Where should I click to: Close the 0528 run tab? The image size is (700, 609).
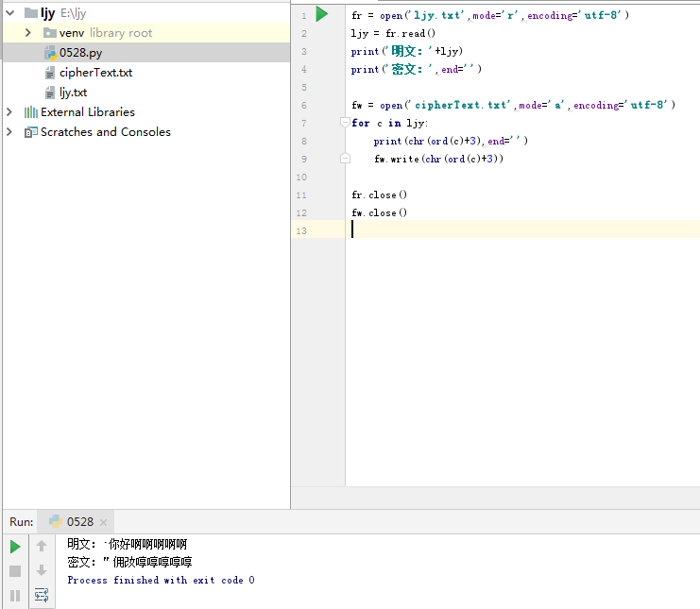pyautogui.click(x=104, y=522)
